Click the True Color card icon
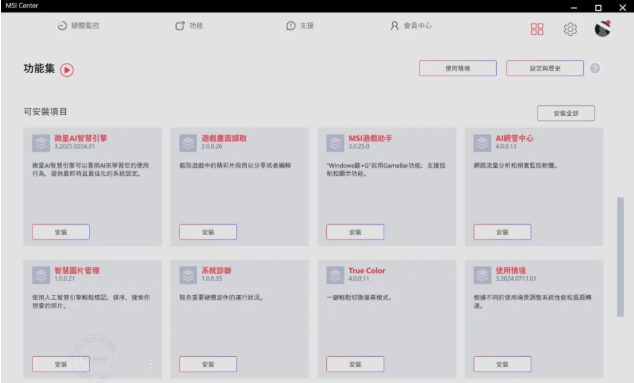The image size is (634, 383). 335,275
